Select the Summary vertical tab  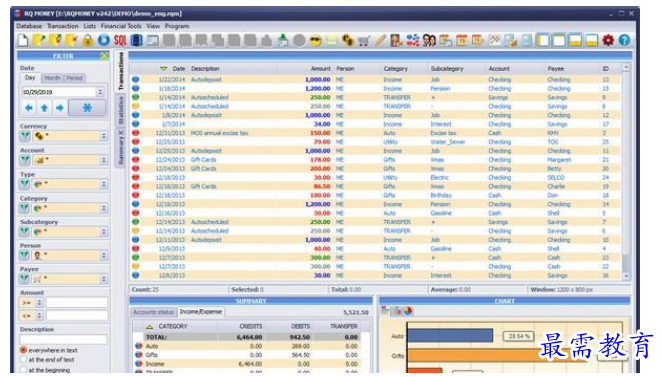(120, 147)
